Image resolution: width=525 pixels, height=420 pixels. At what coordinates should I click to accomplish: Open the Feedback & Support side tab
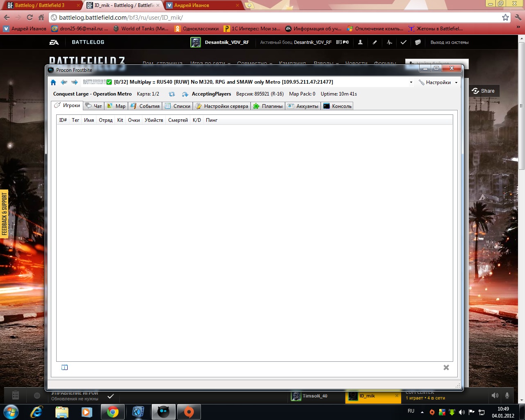tap(5, 214)
